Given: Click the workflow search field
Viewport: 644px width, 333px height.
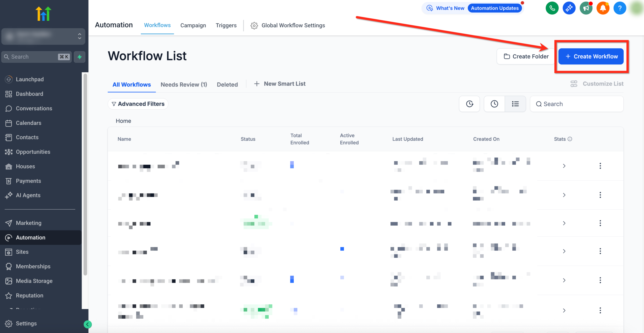Looking at the screenshot, I should click(577, 104).
